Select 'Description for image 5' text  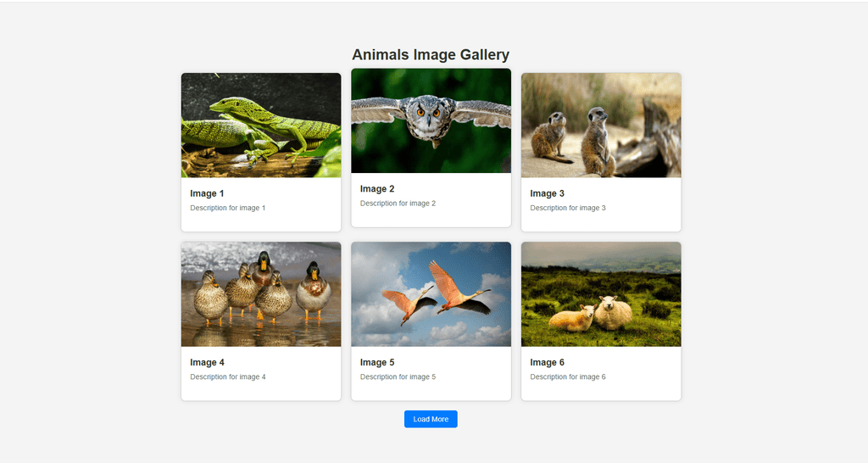pyautogui.click(x=398, y=377)
